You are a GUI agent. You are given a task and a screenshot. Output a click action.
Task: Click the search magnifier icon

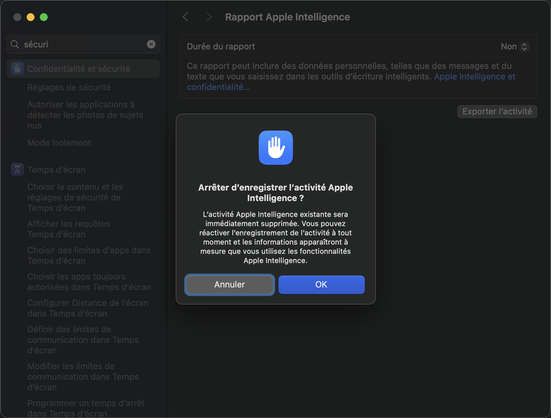pyautogui.click(x=15, y=44)
